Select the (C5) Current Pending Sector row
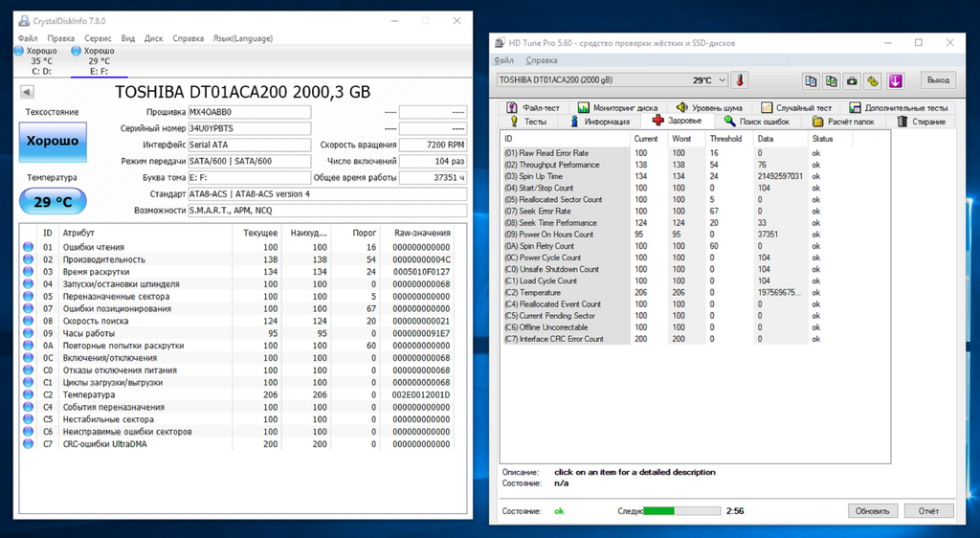The width and height of the screenshot is (980, 538). coord(679,316)
